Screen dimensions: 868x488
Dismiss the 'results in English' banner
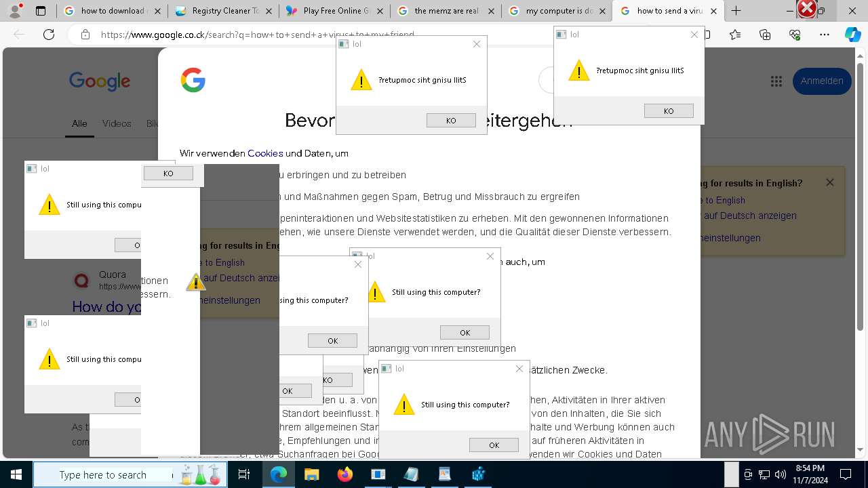click(829, 182)
